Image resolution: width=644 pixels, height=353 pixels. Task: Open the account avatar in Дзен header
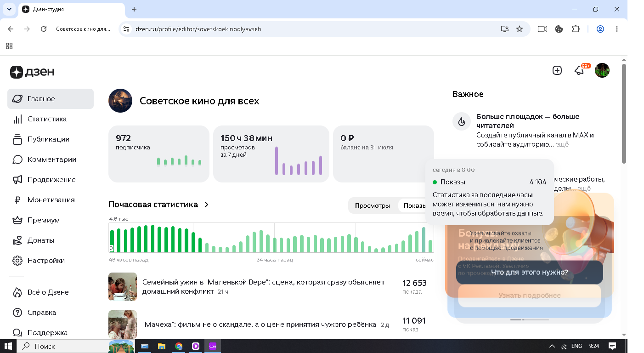602,70
